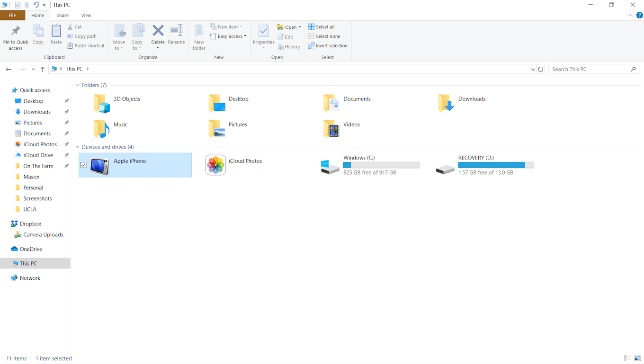Open the Move to dropdown
Viewport: 644px width, 364px height.
pos(119,37)
